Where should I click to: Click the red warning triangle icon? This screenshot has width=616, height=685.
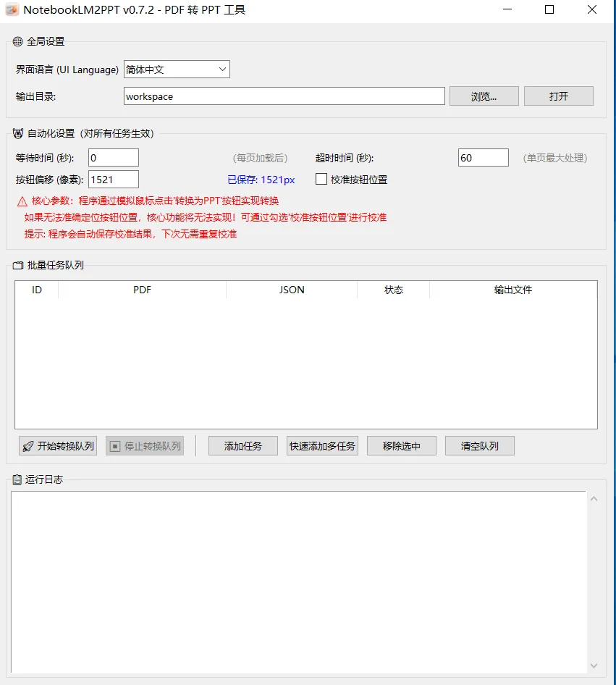(x=22, y=201)
